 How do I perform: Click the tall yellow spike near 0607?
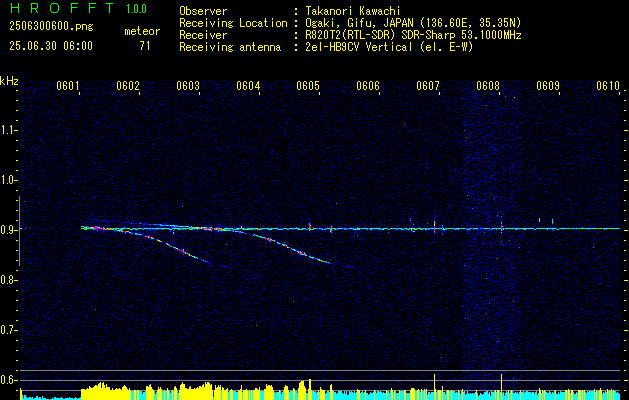(434, 387)
